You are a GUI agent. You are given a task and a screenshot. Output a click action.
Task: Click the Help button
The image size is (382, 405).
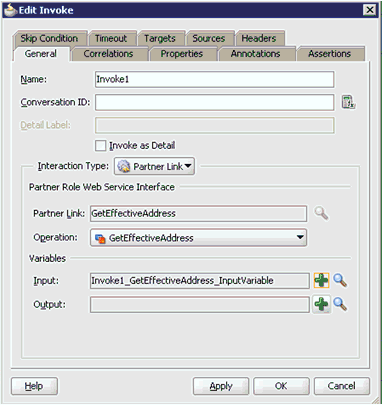click(34, 386)
